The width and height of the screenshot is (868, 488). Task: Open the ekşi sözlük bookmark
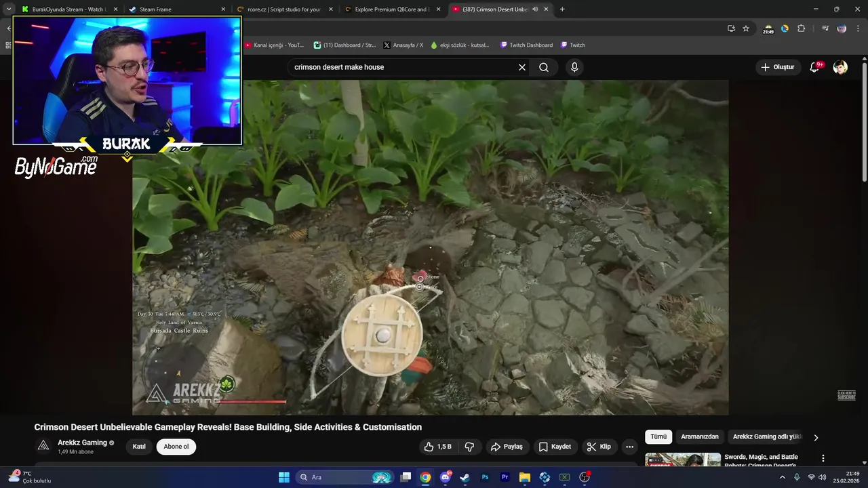pyautogui.click(x=460, y=45)
